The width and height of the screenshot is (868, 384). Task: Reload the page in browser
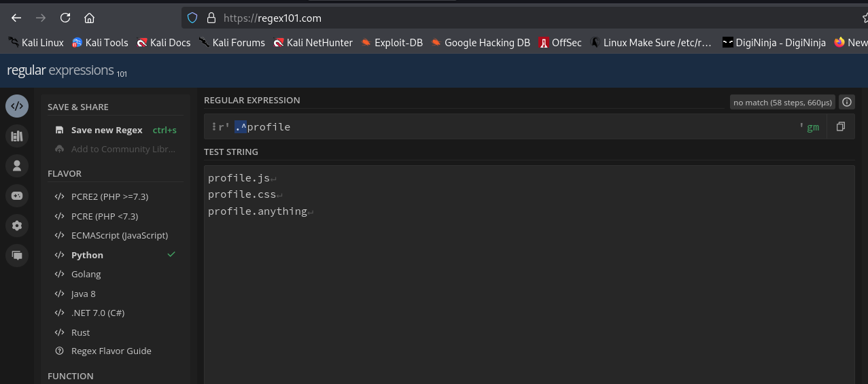[65, 18]
